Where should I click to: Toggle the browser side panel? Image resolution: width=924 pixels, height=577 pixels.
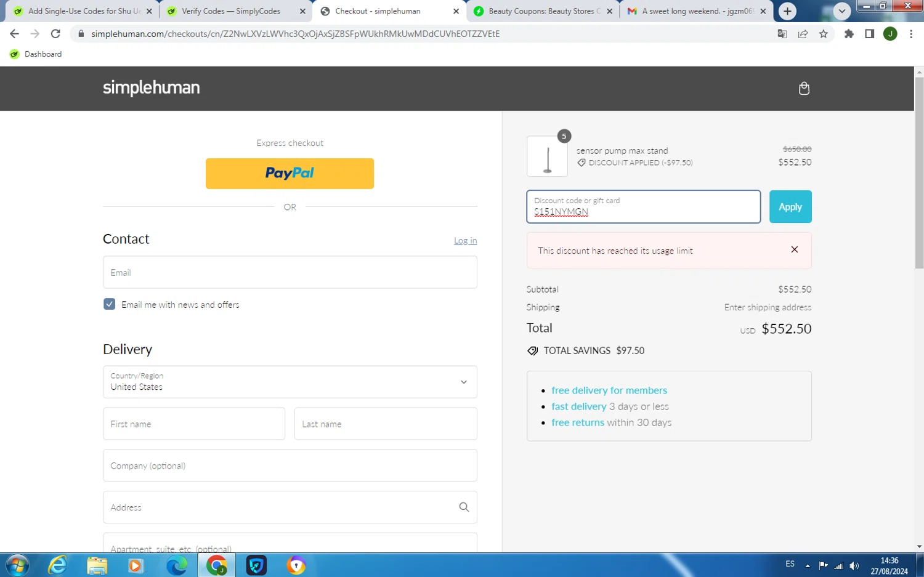click(x=869, y=34)
